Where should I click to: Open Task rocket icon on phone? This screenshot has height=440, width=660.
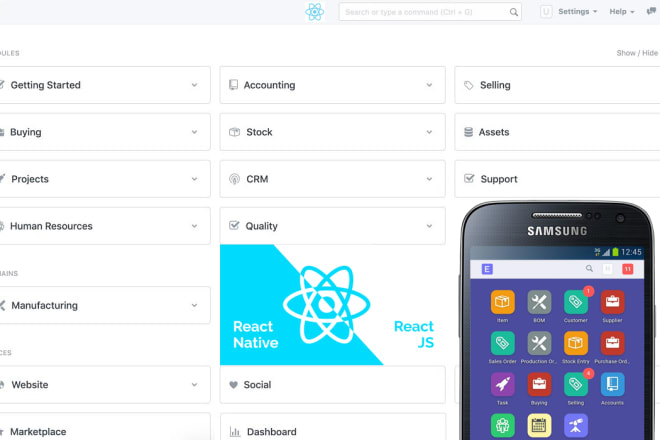pos(503,384)
